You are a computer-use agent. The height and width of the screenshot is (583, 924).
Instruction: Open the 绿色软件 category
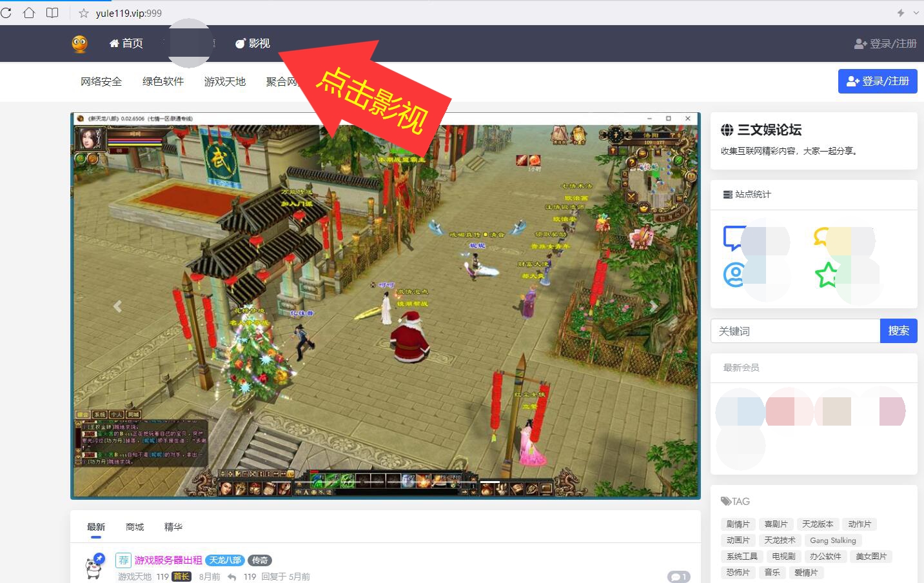pyautogui.click(x=163, y=81)
